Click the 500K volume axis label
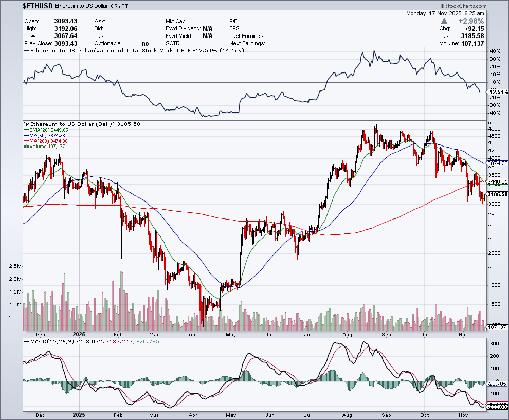The height and width of the screenshot is (420, 509). coord(15,317)
